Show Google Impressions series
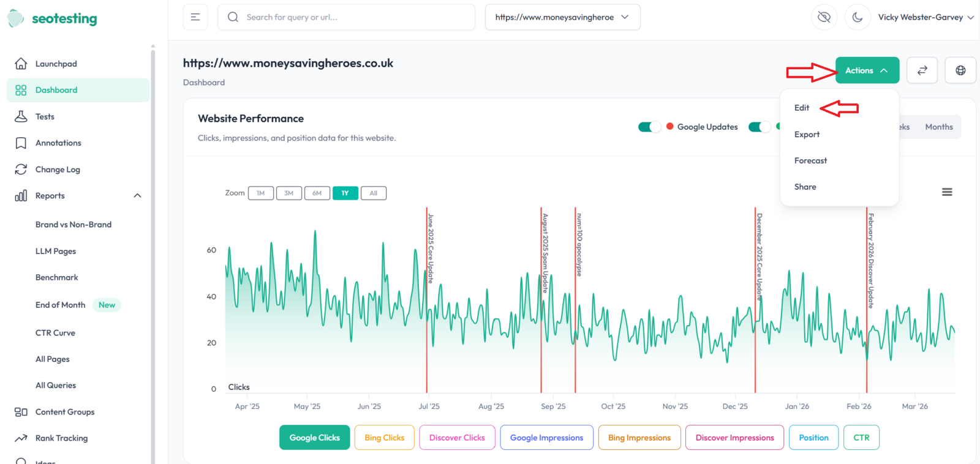 (x=547, y=438)
